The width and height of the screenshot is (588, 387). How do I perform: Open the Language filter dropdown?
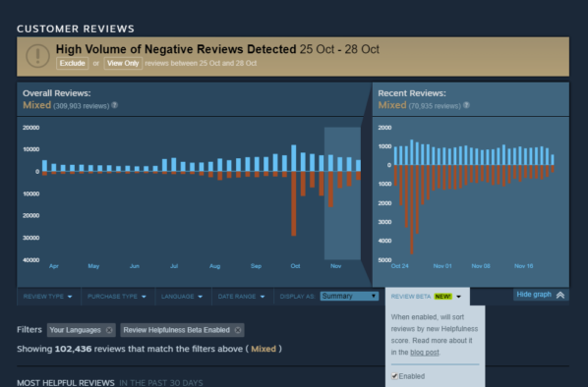[182, 297]
